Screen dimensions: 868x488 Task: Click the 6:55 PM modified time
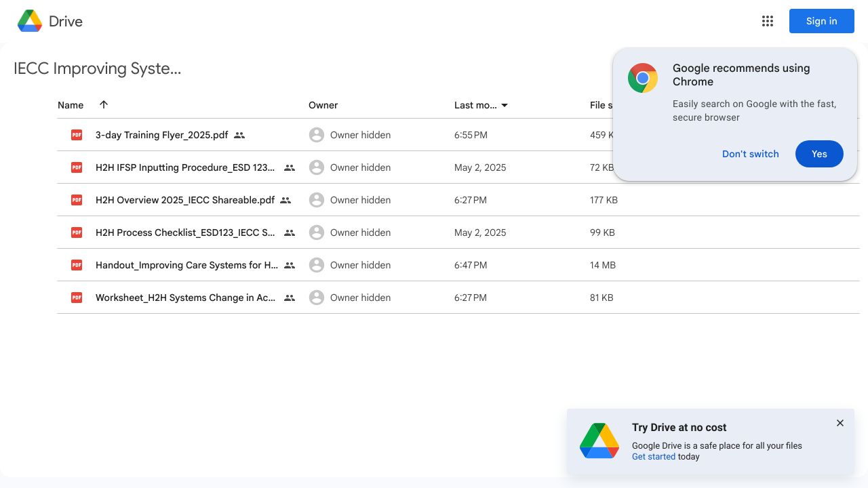[x=471, y=135]
